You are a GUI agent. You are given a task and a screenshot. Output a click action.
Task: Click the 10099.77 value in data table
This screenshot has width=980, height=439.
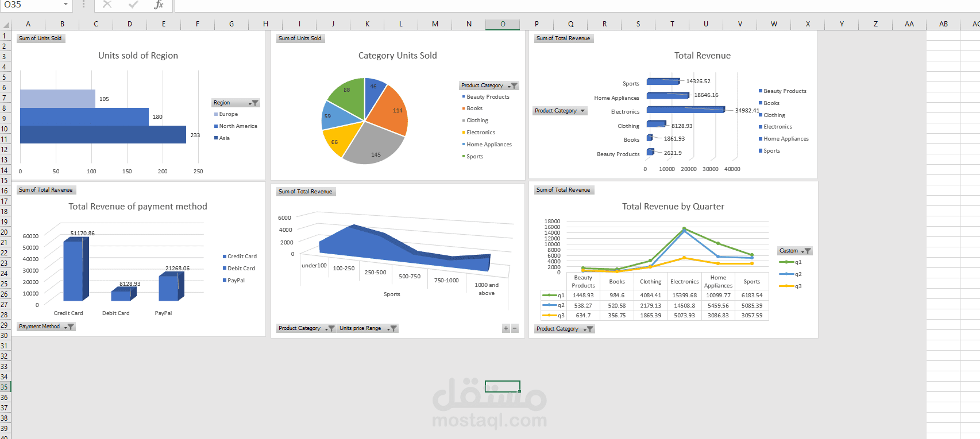point(718,296)
